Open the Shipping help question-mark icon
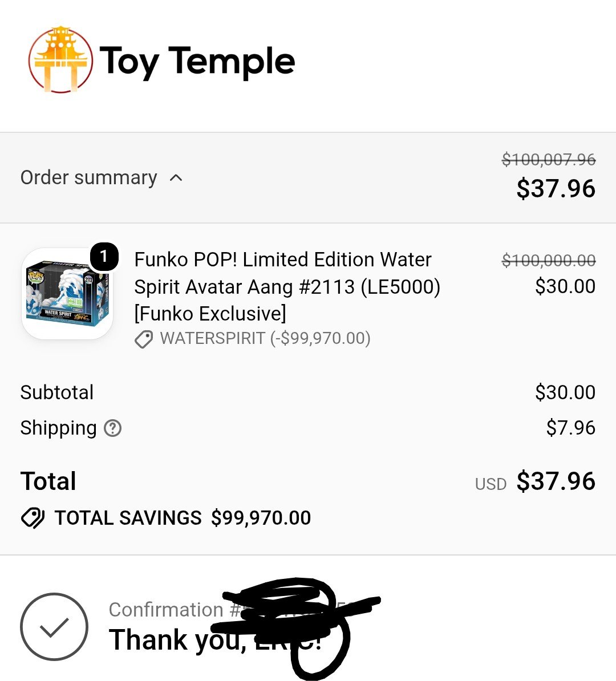 pyautogui.click(x=112, y=428)
